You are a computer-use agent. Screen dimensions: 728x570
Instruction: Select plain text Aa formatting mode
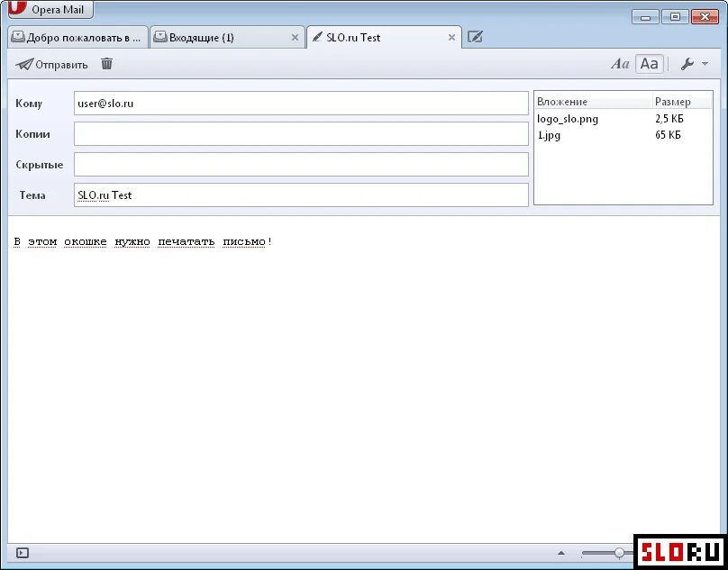[x=649, y=64]
